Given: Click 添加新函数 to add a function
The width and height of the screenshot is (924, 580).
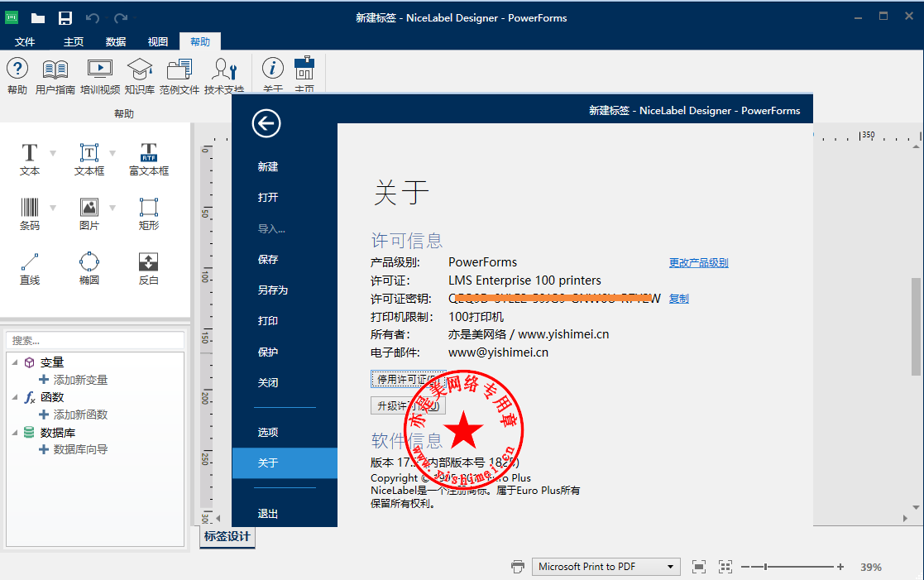Looking at the screenshot, I should [73, 415].
